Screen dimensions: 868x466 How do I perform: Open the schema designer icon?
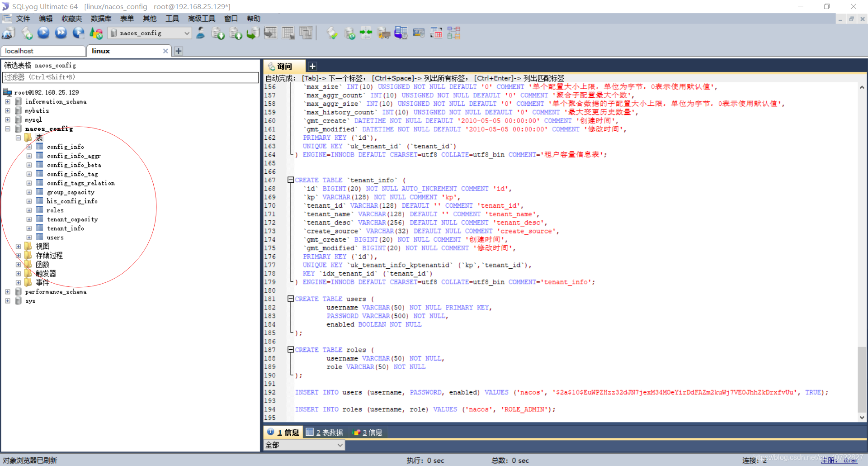pyautogui.click(x=453, y=33)
